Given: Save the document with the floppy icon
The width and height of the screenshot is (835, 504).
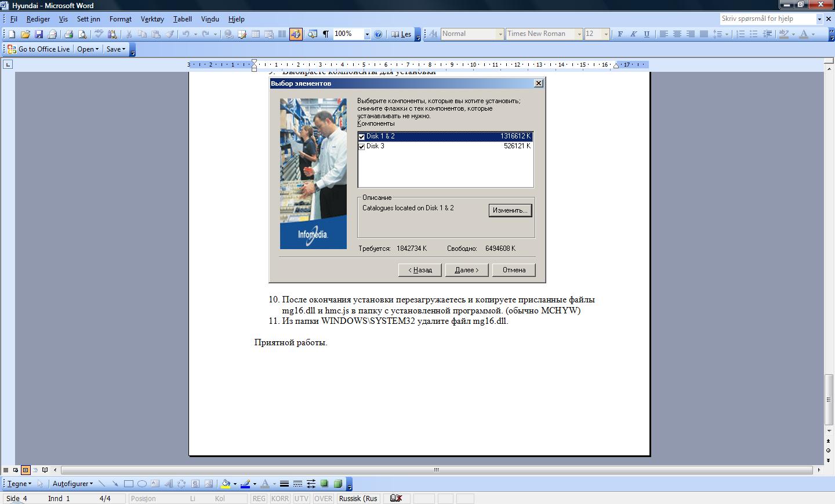Looking at the screenshot, I should coord(39,34).
